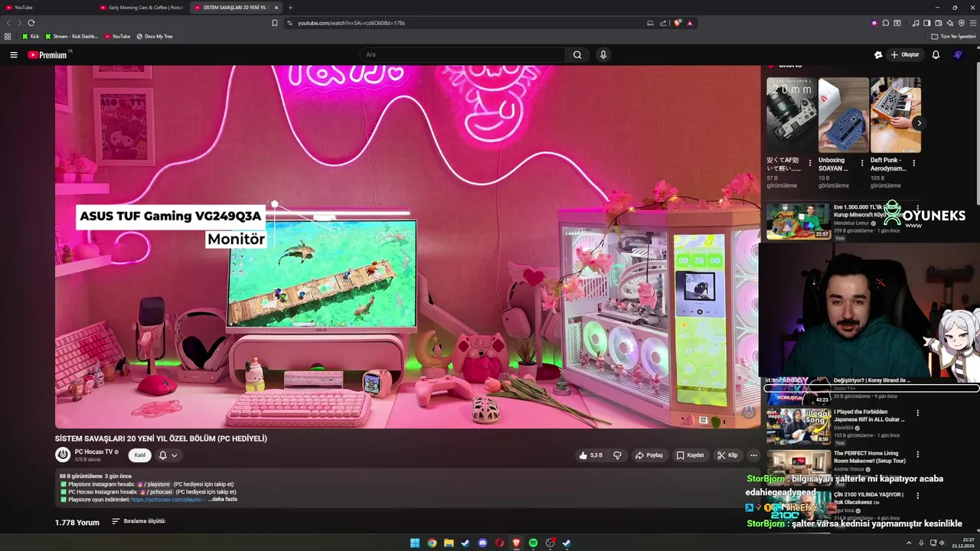Open Minecraft Köyü recommended video thumbnail
This screenshot has height=551, width=980.
click(x=799, y=221)
